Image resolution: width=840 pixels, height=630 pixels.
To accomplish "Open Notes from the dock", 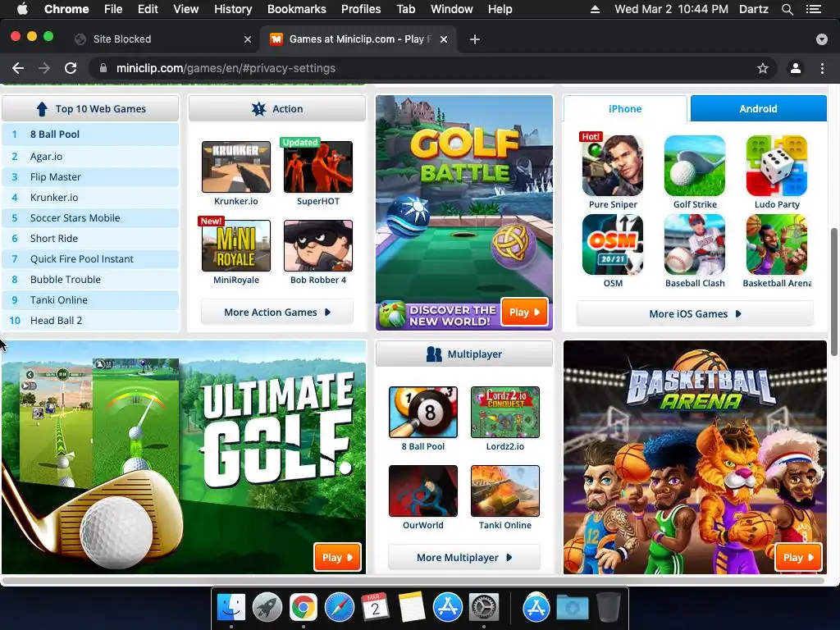I will [412, 607].
